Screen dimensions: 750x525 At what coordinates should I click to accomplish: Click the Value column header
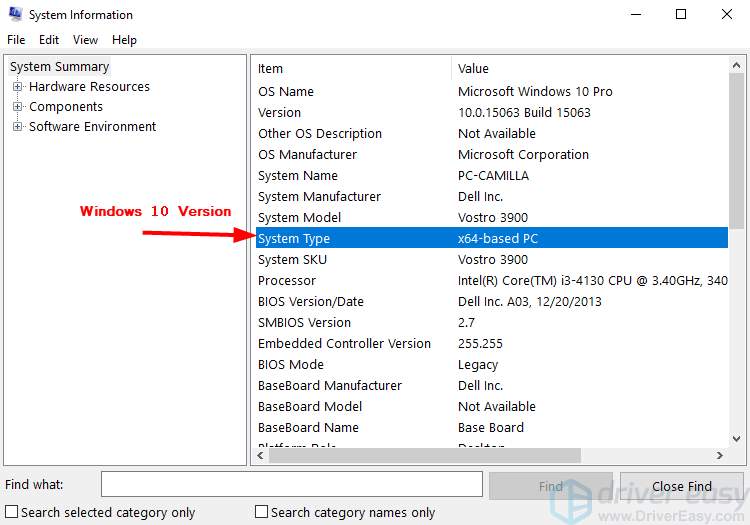tap(590, 69)
